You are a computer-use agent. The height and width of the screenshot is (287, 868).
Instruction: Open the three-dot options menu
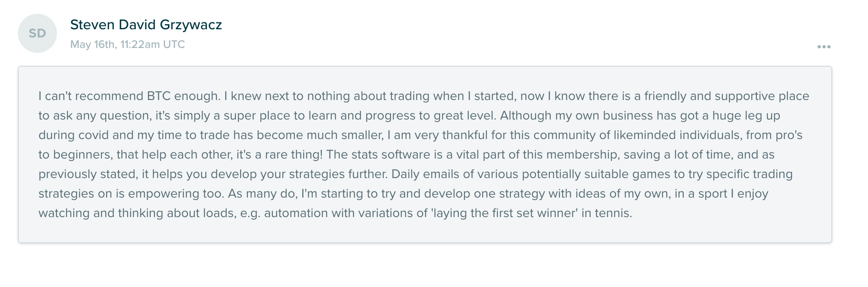(x=824, y=47)
